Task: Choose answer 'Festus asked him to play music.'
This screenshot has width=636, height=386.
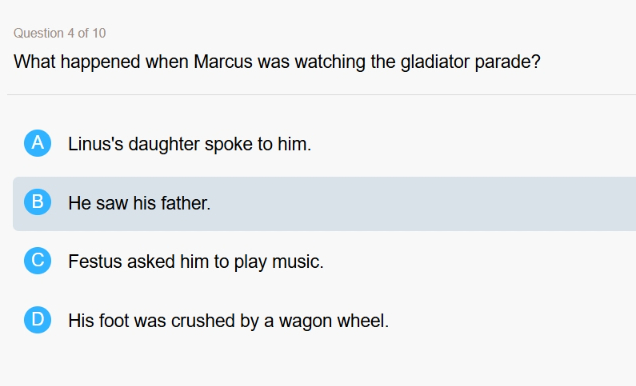Action: coord(196,262)
